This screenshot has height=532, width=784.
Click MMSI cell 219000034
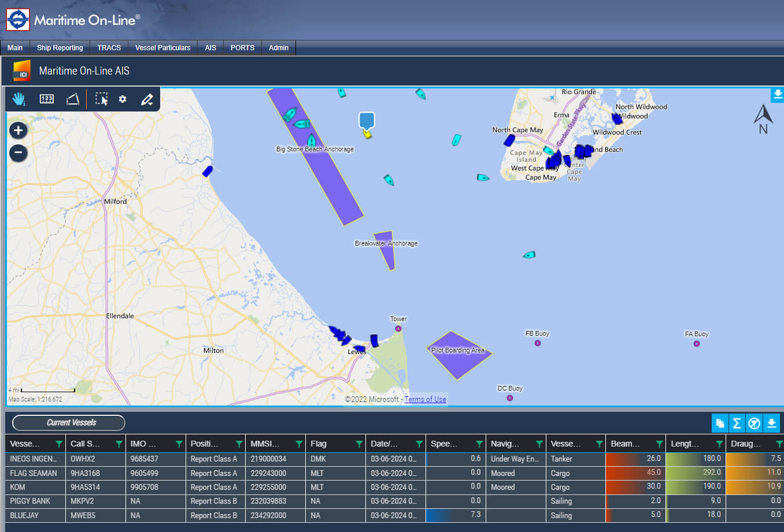[x=276, y=459]
